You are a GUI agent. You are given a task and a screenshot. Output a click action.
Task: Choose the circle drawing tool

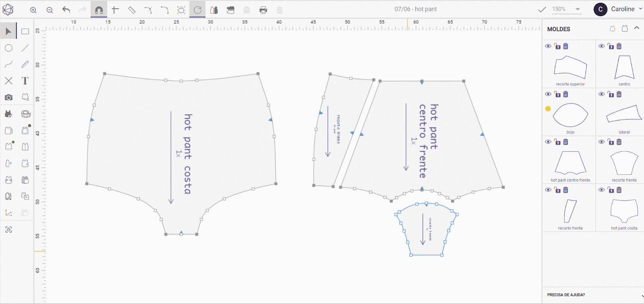click(x=8, y=48)
